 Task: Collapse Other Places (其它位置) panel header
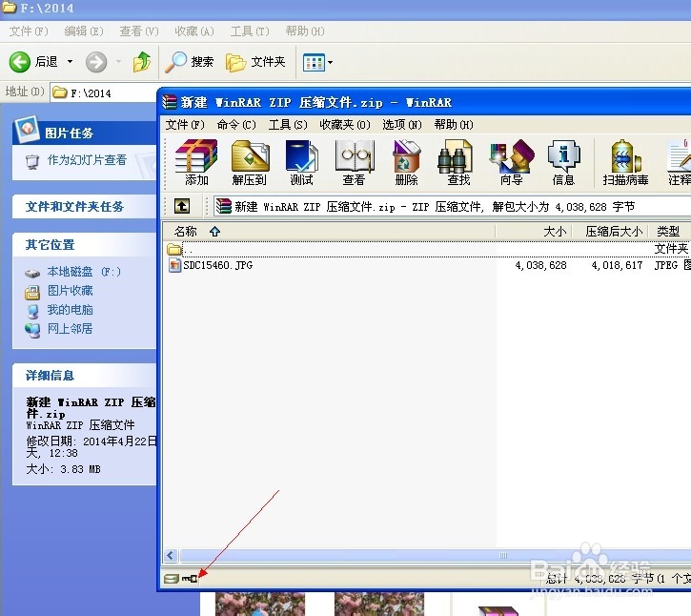[x=85, y=245]
